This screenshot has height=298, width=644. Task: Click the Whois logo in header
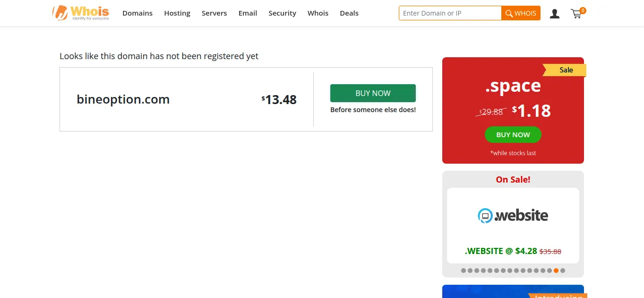click(81, 13)
